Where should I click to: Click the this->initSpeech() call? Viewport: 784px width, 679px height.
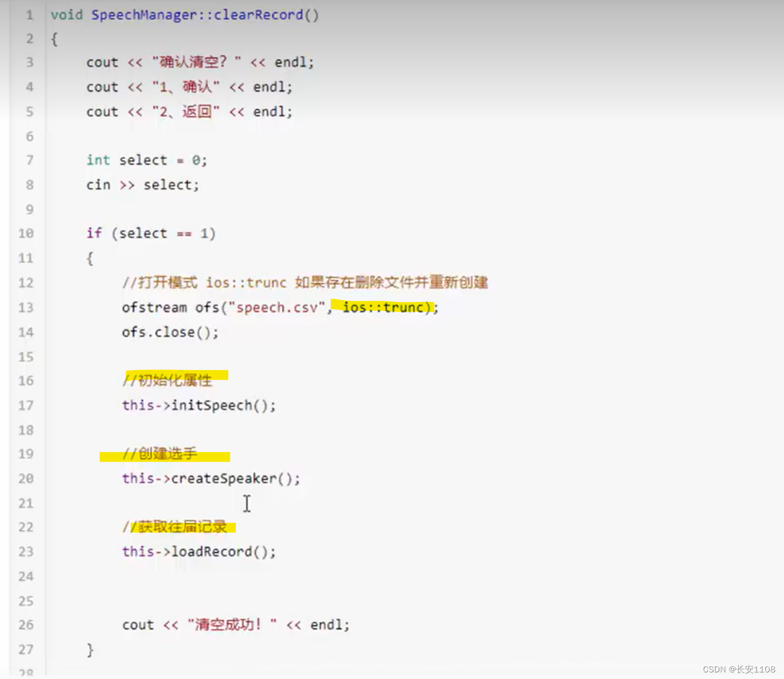(x=199, y=405)
